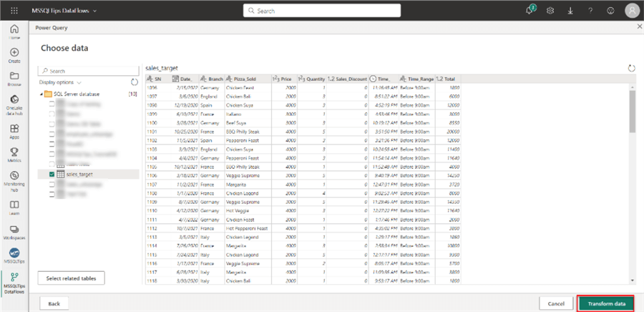This screenshot has width=644, height=312.
Task: Expand Display options dropdown
Action: (x=60, y=82)
